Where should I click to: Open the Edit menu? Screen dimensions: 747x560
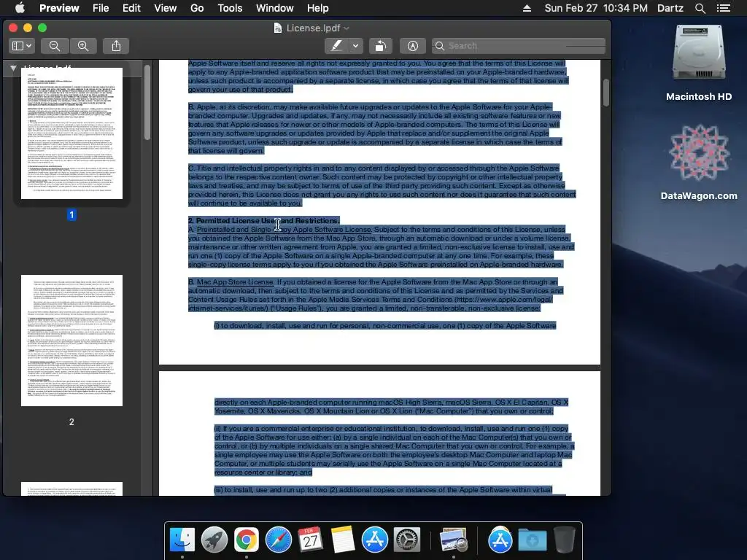click(131, 8)
